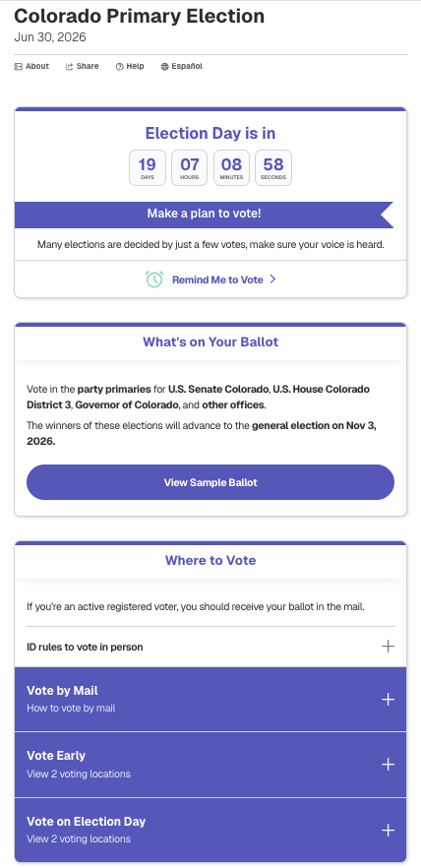Viewport: 421px width, 868px height.
Task: Click the Remind Me to Vote link
Action: pos(217,279)
